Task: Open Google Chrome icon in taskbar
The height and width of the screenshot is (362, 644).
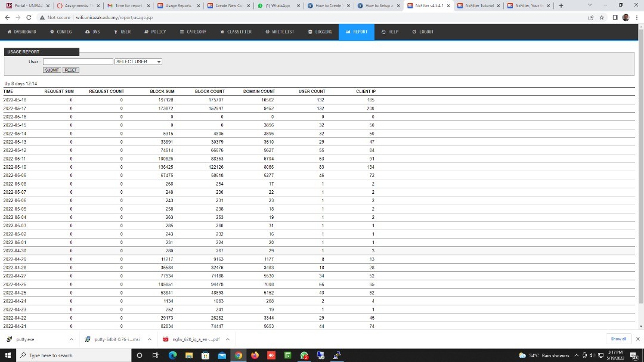Action: (x=239, y=355)
